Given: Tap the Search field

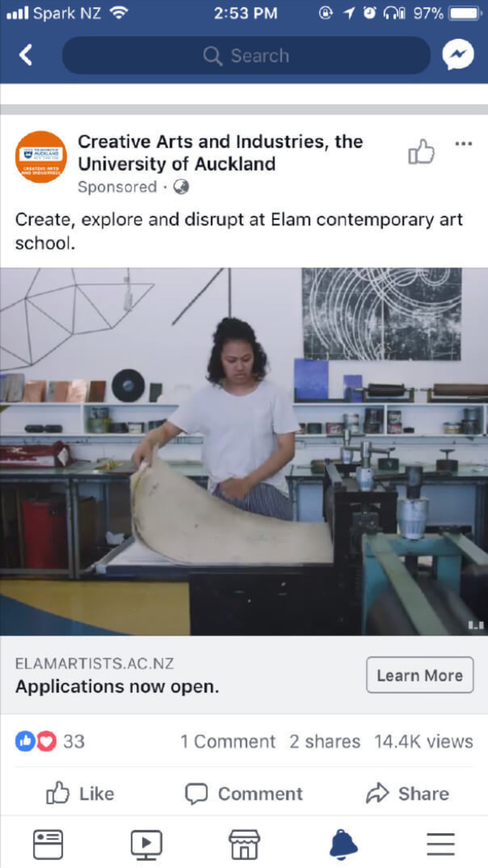Looking at the screenshot, I should coord(246,55).
